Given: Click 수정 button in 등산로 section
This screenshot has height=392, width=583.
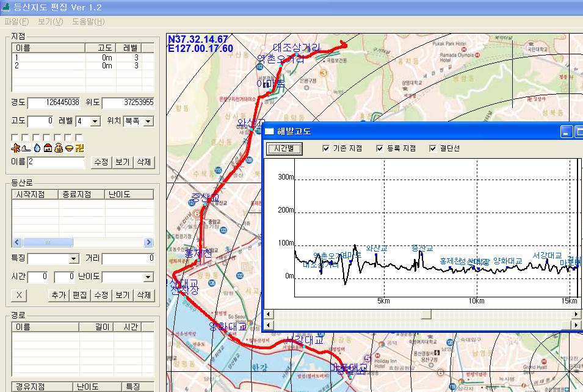Looking at the screenshot, I should click(x=101, y=296).
